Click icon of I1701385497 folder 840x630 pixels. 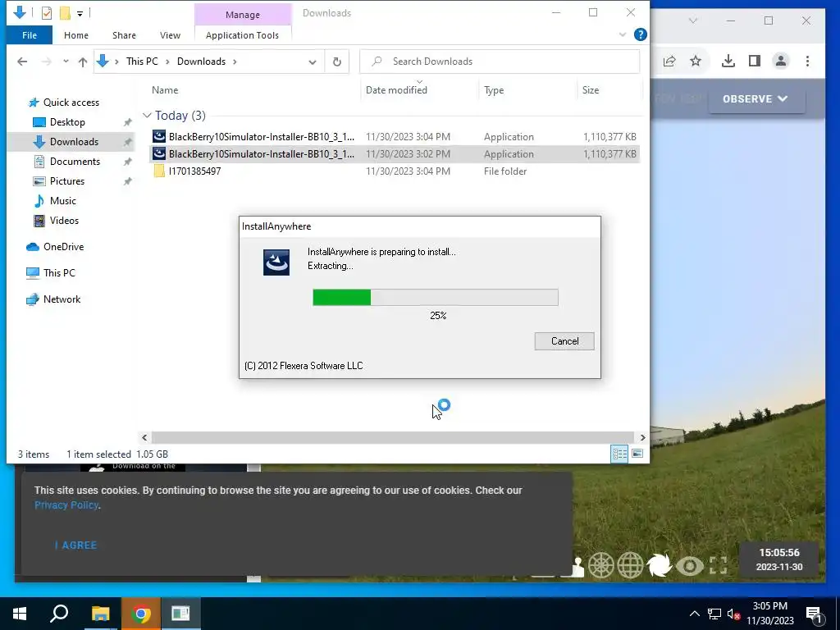tap(159, 171)
